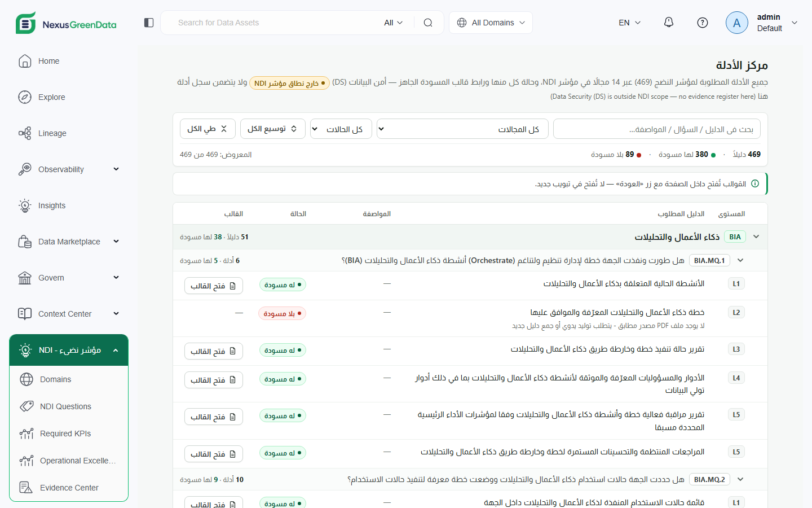
Task: Open Insights lightbulb item
Action: [x=69, y=205]
